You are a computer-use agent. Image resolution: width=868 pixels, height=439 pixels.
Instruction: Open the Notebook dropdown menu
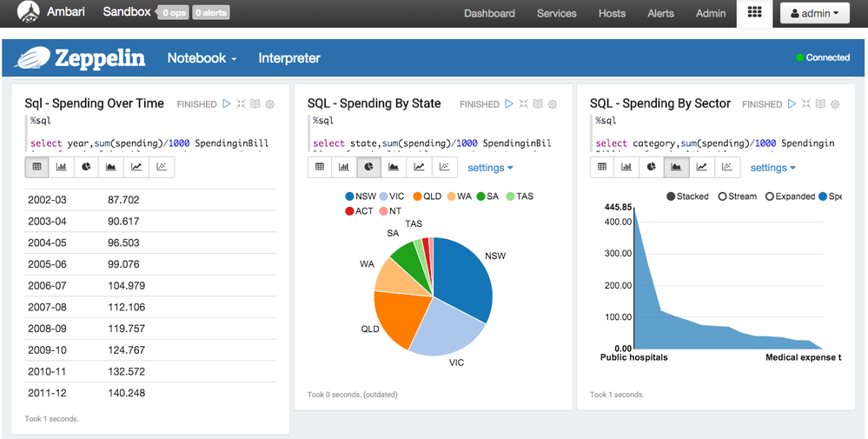coord(202,58)
